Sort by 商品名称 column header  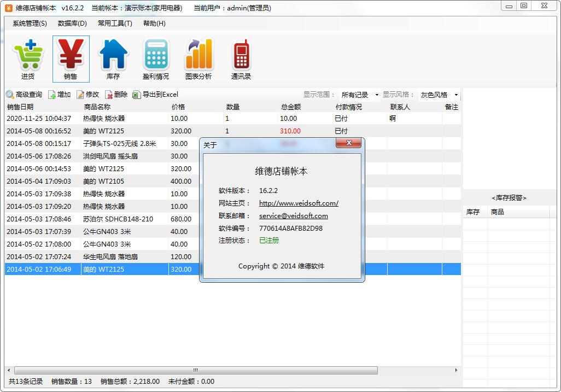[x=125, y=107]
